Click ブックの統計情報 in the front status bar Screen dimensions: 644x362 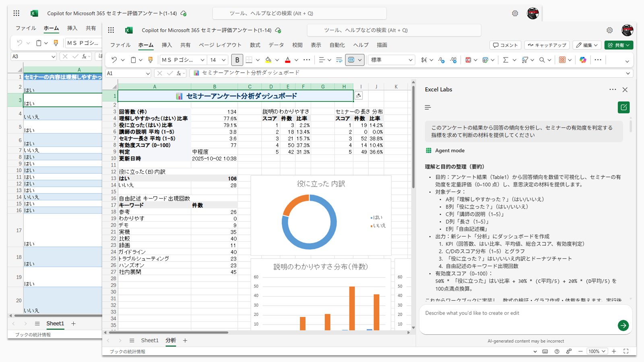(128, 352)
